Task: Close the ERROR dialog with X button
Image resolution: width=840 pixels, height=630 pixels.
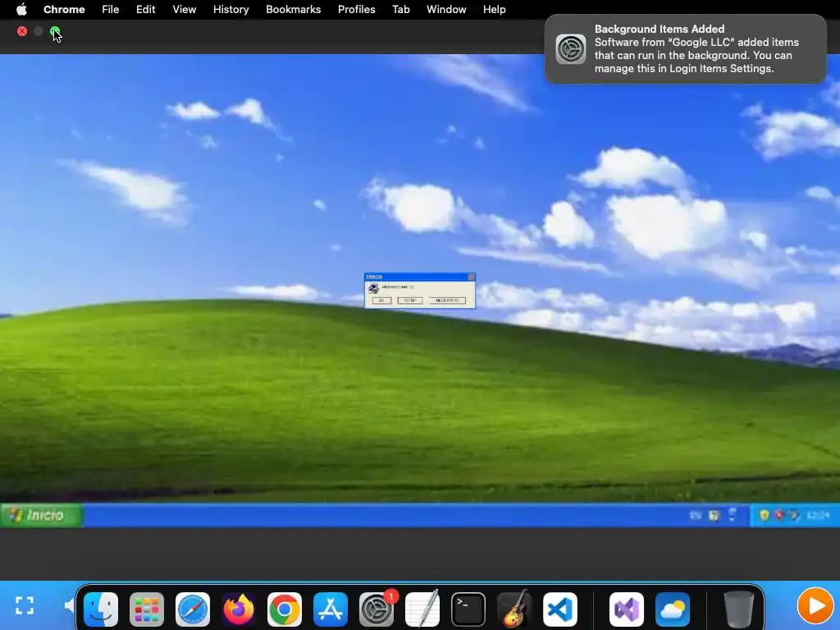Action: tap(471, 277)
